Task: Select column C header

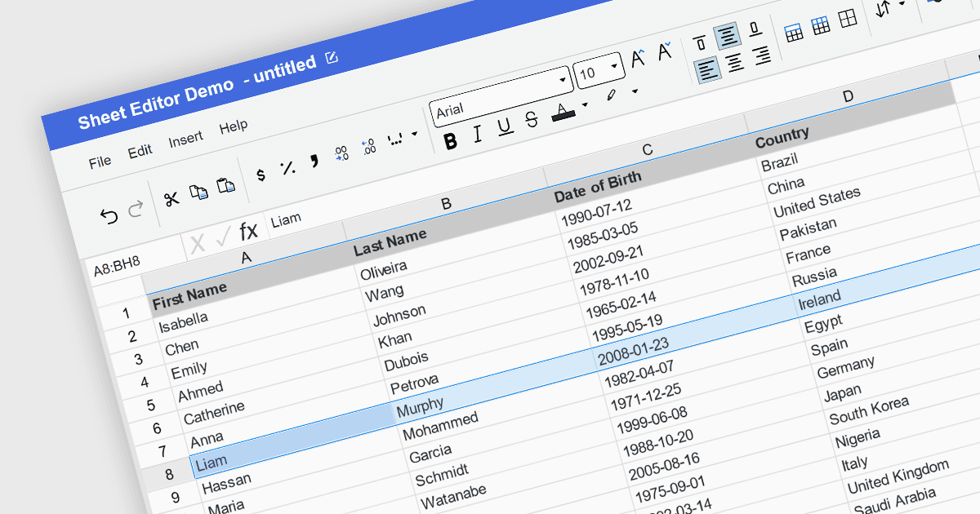Action: tap(647, 150)
